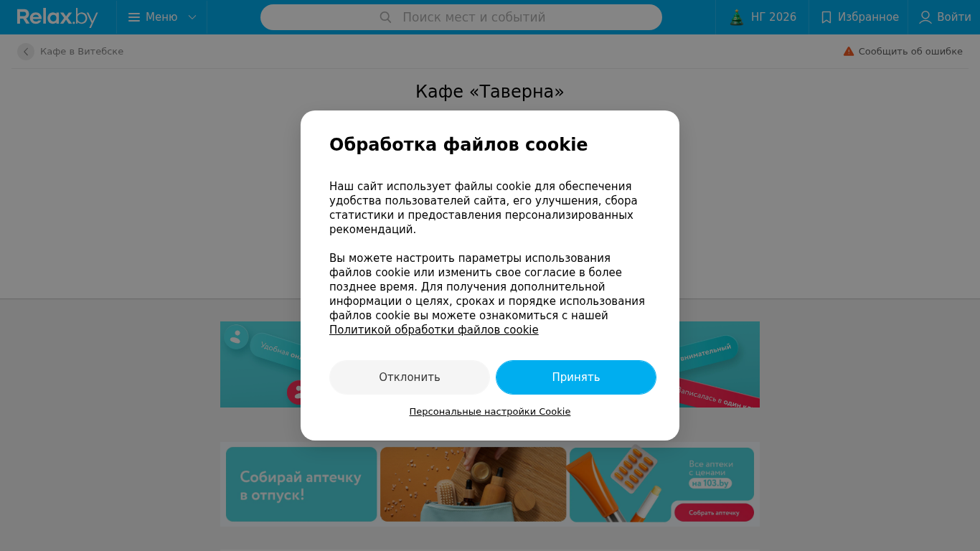The image size is (980, 551).
Task: Click the Christmas tree НГ 2026 icon
Action: [737, 17]
